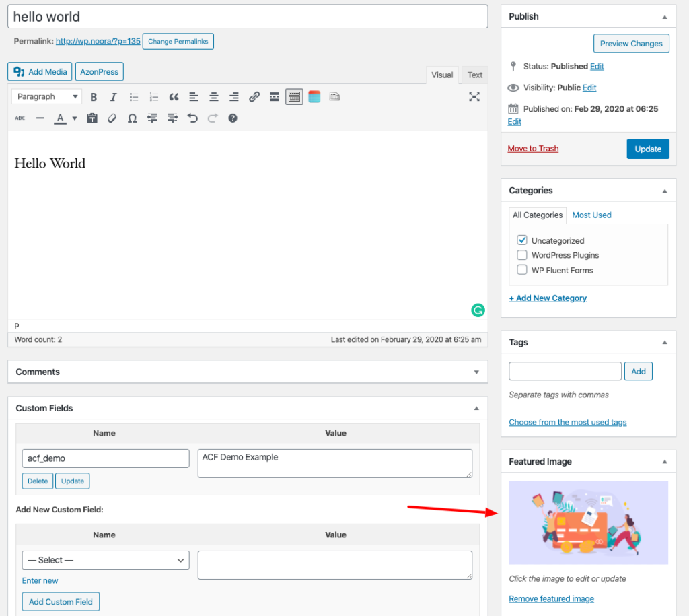The image size is (689, 616).
Task: Open the custom field name Select dropdown
Action: coord(106,560)
